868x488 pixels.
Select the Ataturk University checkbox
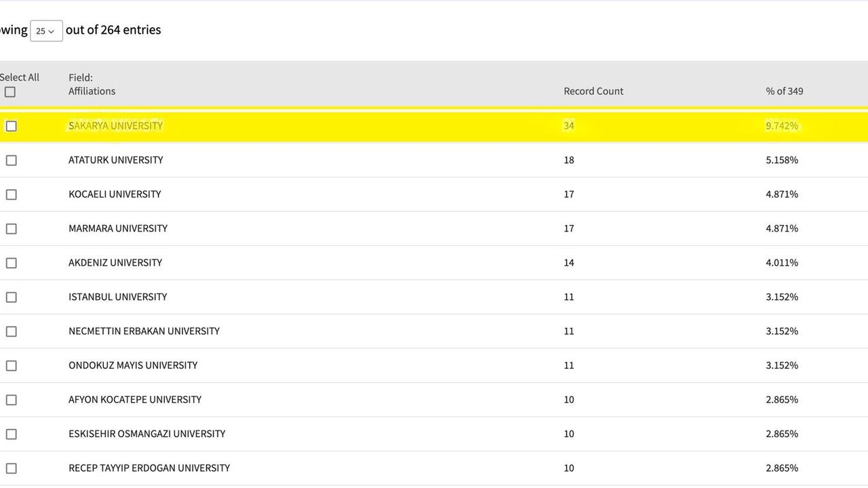click(x=11, y=161)
